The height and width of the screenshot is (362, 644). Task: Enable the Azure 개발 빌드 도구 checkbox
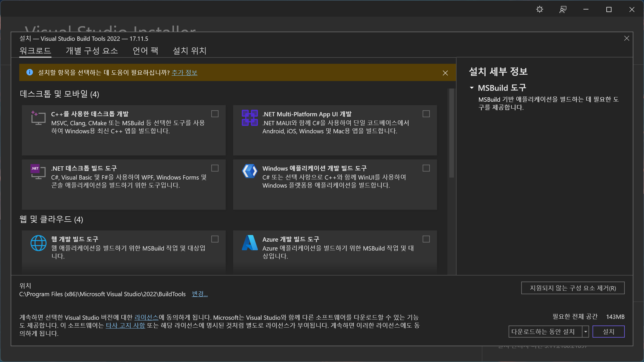tap(426, 239)
